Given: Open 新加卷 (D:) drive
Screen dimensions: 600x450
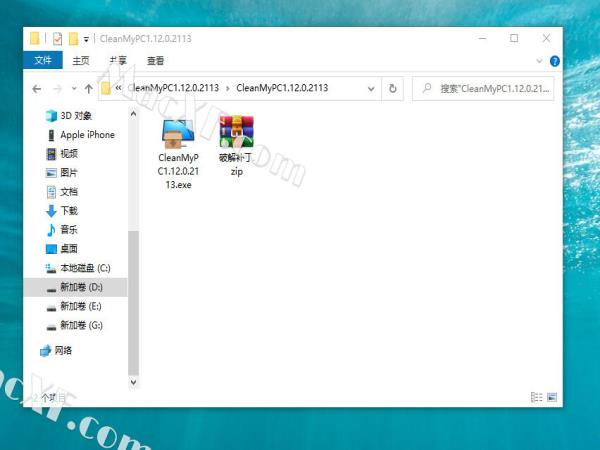Looking at the screenshot, I should 75,287.
